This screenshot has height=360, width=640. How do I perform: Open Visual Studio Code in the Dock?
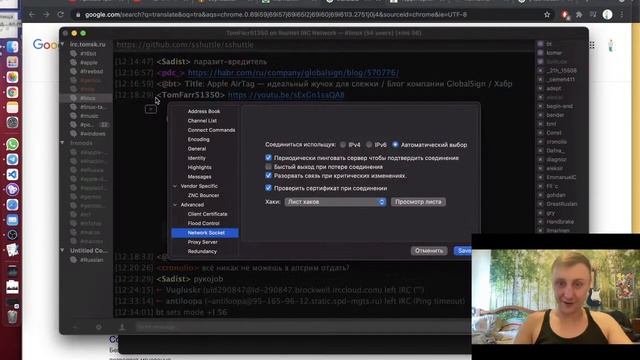click(x=12, y=174)
